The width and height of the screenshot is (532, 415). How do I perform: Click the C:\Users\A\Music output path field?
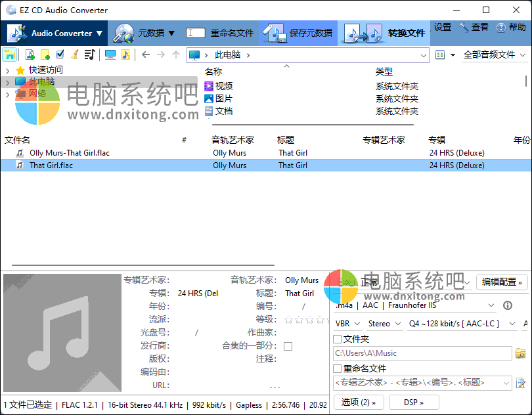pos(422,353)
